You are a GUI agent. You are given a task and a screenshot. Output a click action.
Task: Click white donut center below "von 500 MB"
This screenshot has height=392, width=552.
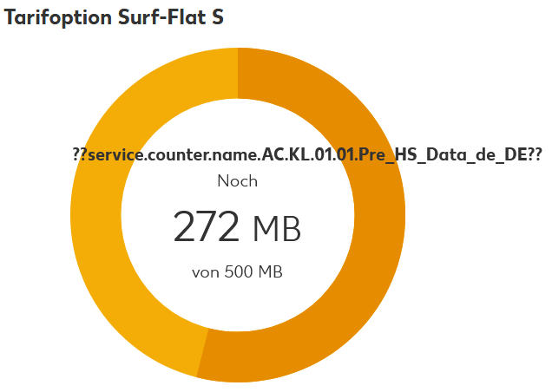point(237,304)
